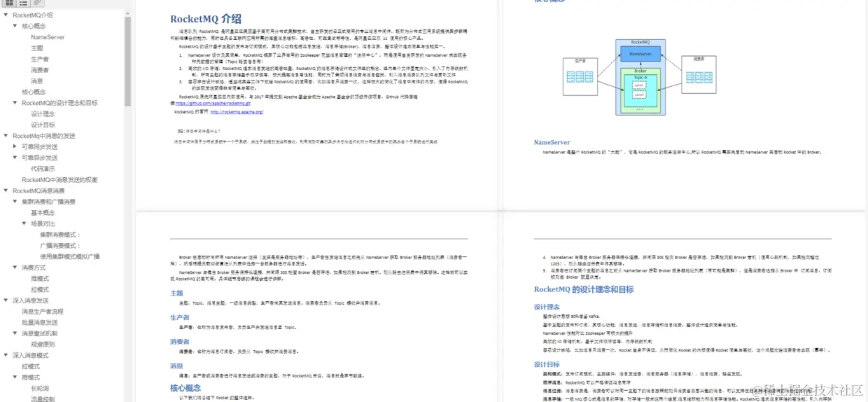Open 规避原则 outline entry
This screenshot has height=402, width=868.
pos(43,345)
